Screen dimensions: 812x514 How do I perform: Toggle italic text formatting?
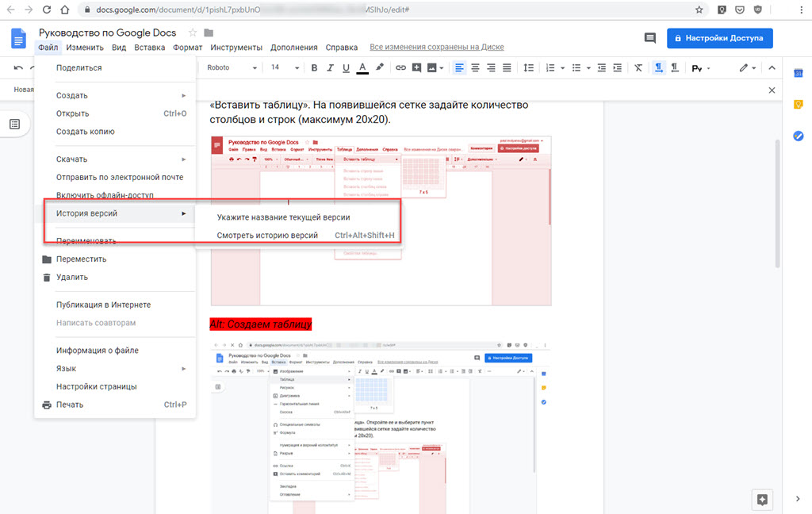[x=330, y=68]
